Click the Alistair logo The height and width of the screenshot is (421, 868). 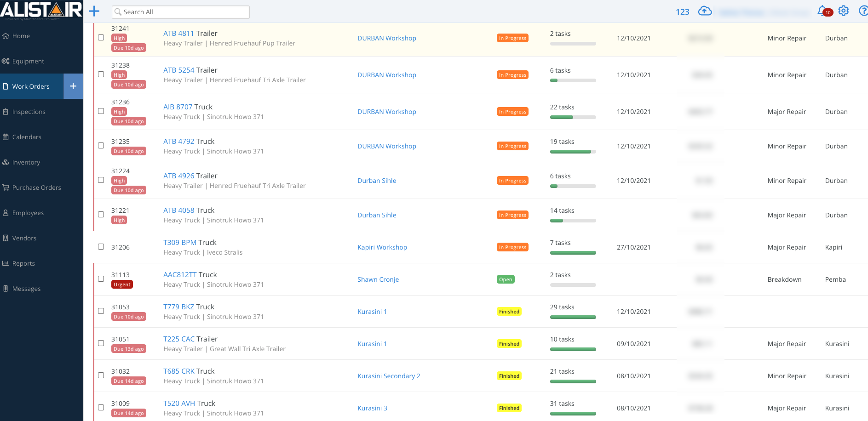click(41, 11)
